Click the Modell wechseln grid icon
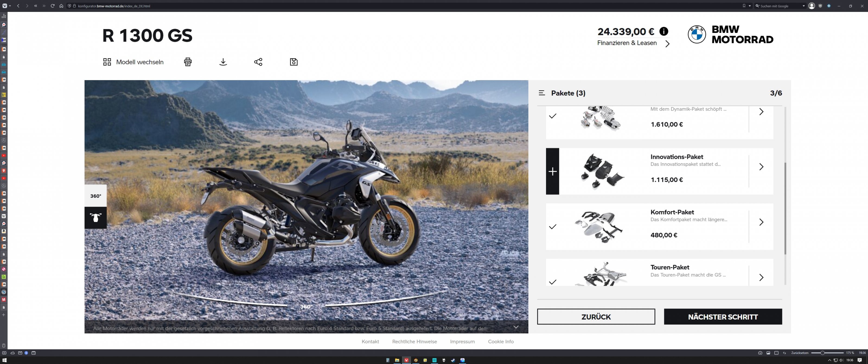 (x=107, y=62)
